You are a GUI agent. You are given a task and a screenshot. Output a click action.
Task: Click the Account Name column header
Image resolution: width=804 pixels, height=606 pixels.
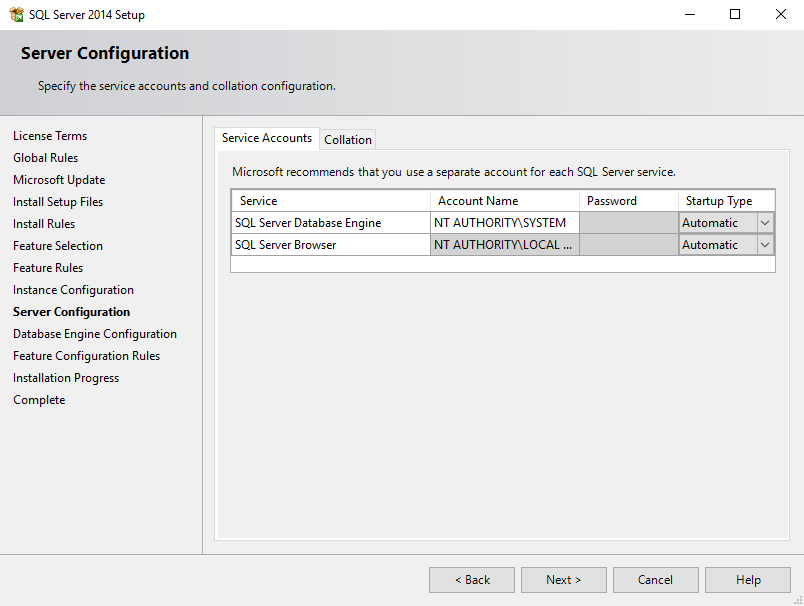505,201
